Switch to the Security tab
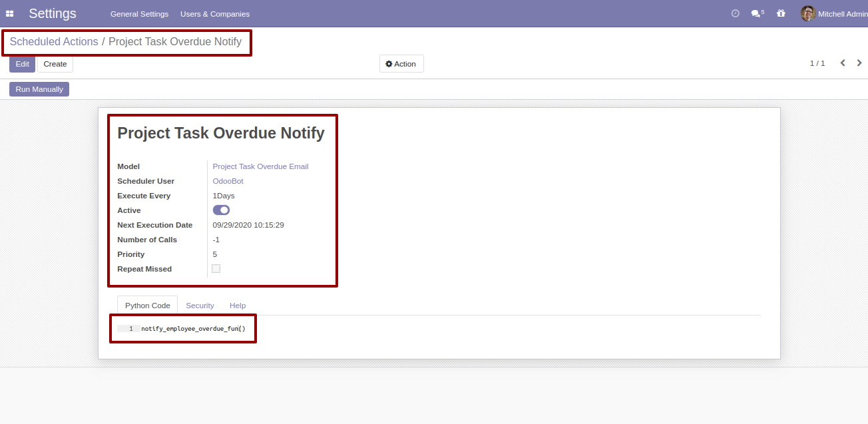 pos(200,306)
